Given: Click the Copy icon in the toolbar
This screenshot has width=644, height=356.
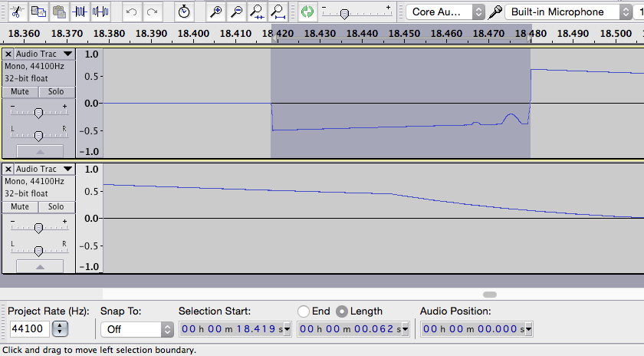Looking at the screenshot, I should click(38, 12).
